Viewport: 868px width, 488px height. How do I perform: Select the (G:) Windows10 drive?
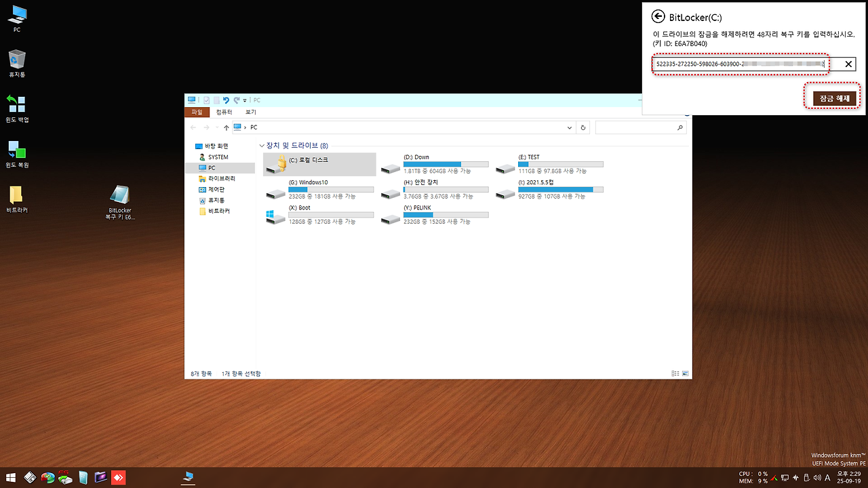tap(319, 189)
